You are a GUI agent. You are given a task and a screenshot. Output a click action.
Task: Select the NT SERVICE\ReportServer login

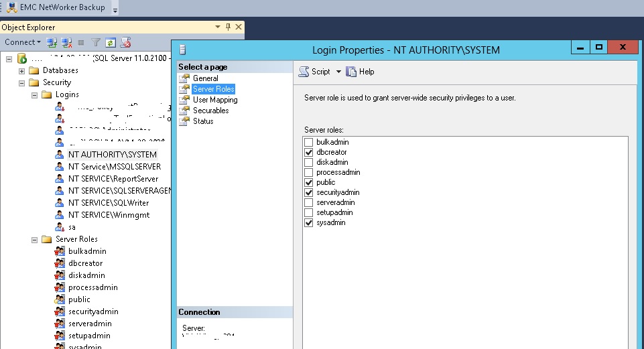(113, 179)
